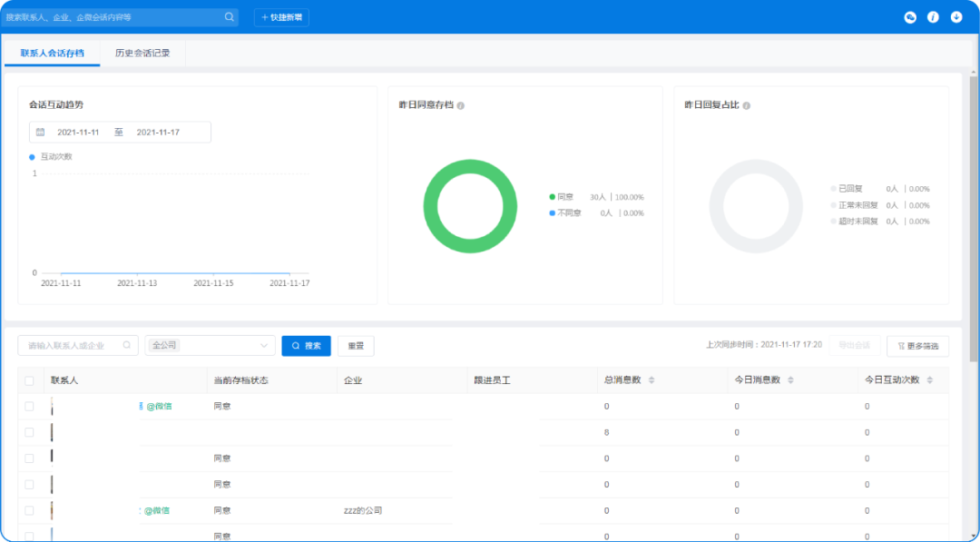Check the first contact row with @微信

pos(29,407)
